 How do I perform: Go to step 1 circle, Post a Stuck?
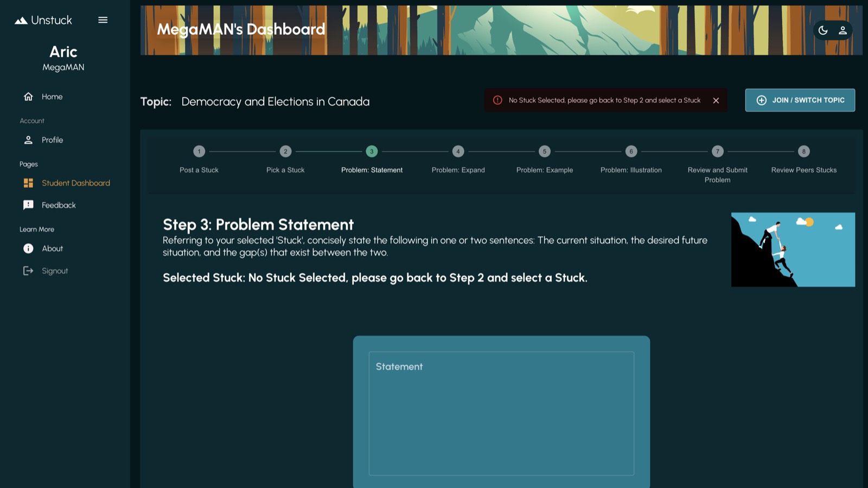pyautogui.click(x=199, y=151)
